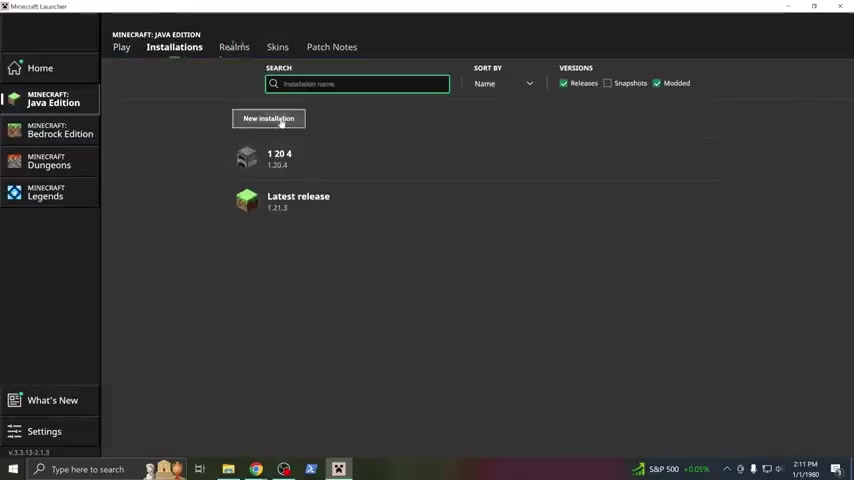
Task: Click the Windows taskbar search box
Action: pos(107,469)
